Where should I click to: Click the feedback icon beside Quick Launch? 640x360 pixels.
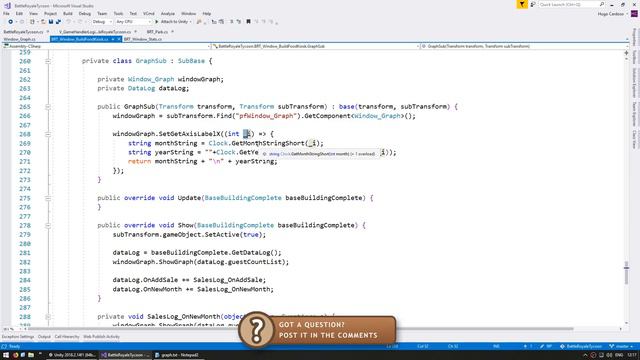[x=533, y=4]
